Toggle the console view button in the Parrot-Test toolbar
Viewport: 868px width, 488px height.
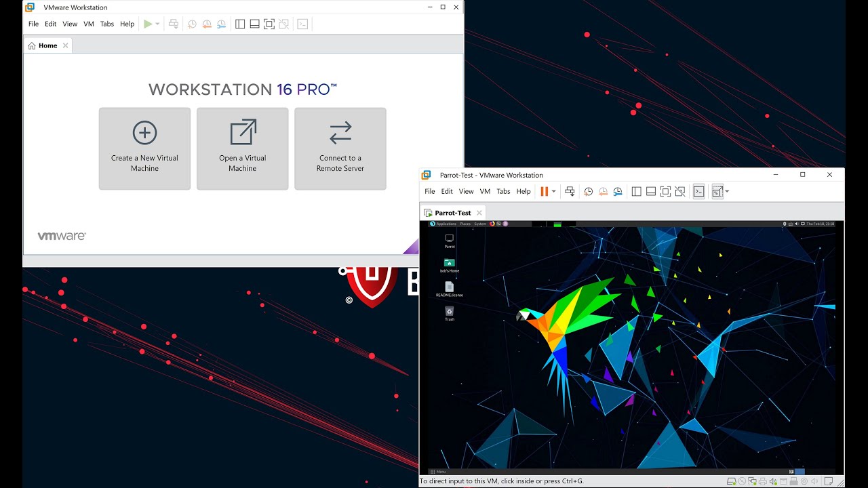[x=698, y=192]
